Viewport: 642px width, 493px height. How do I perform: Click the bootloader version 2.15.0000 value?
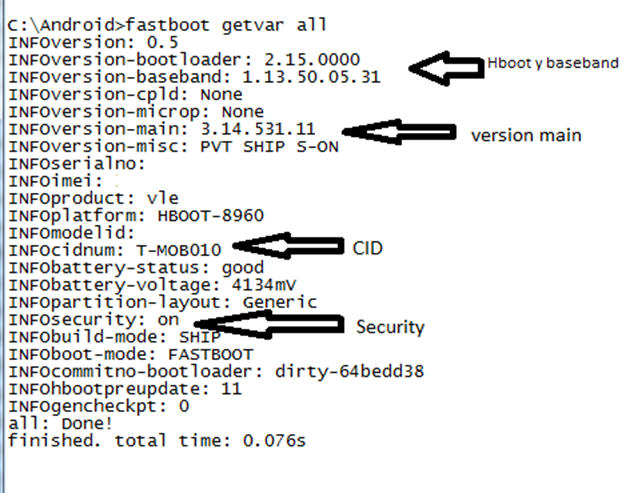[x=312, y=60]
